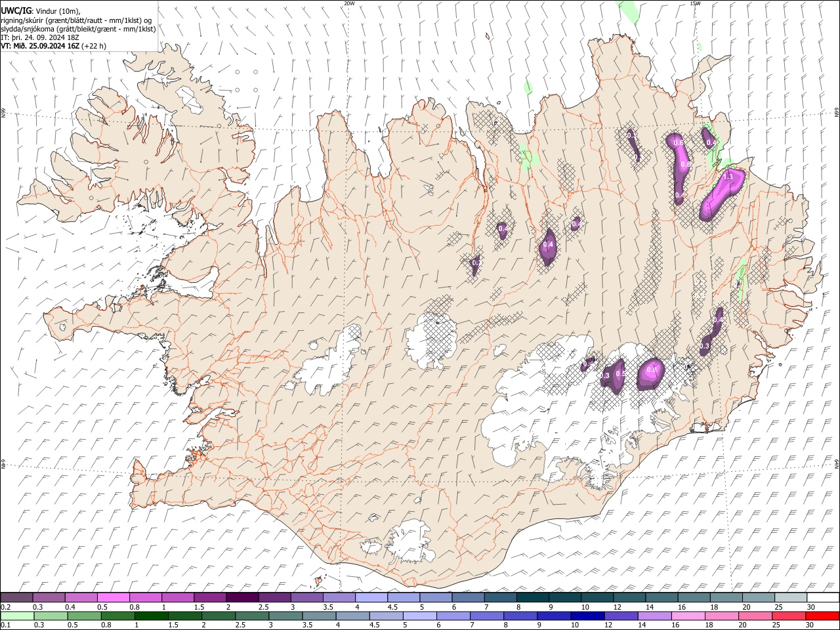Pick the darkest purple swatch at 2 in upper legend
Screen dimensions: 840x630
point(242,597)
